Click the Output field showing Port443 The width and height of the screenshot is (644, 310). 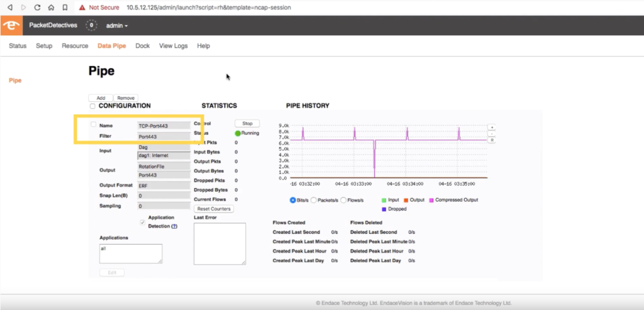tap(164, 175)
